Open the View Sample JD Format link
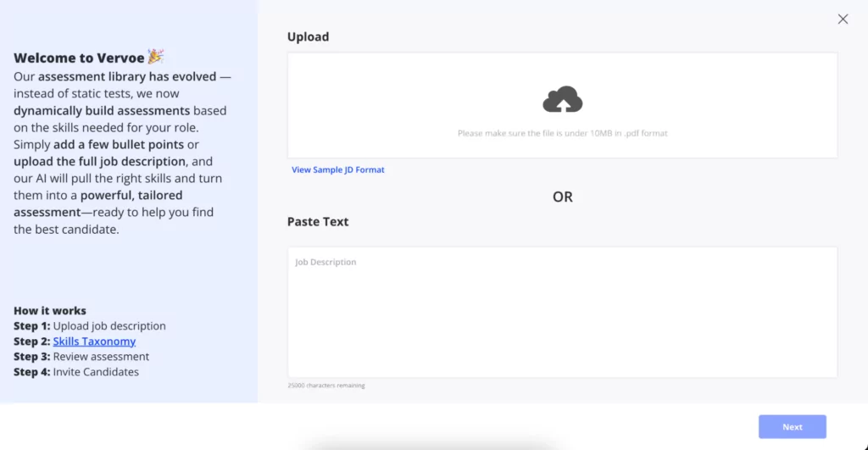Image resolution: width=868 pixels, height=450 pixels. [x=337, y=170]
